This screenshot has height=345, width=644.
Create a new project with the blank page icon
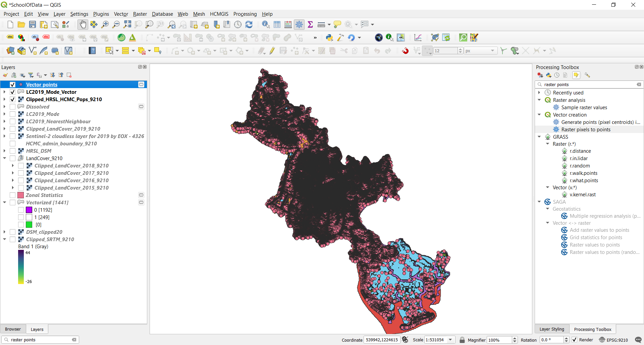pos(10,24)
